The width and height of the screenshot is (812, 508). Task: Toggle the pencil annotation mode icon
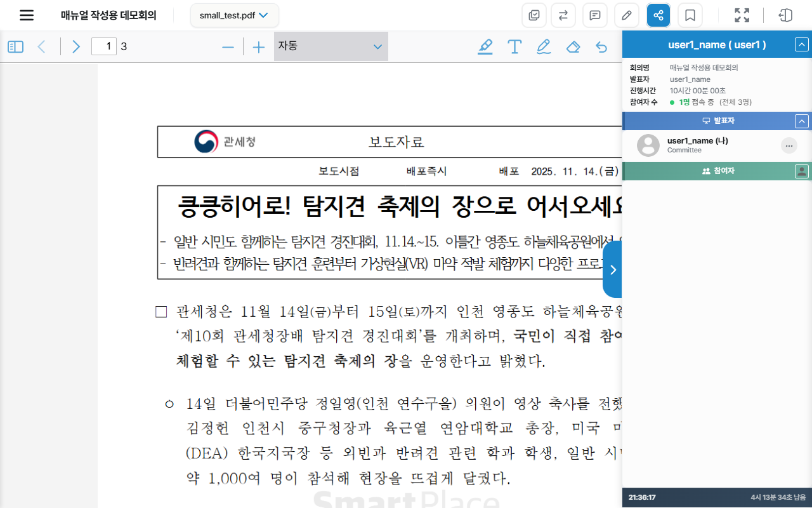click(x=627, y=15)
